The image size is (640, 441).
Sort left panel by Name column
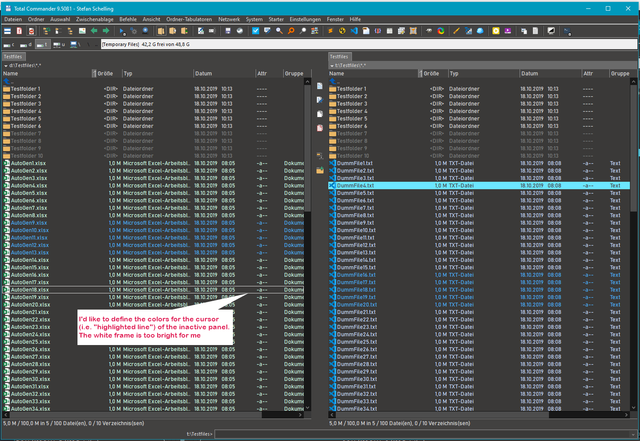(x=47, y=74)
